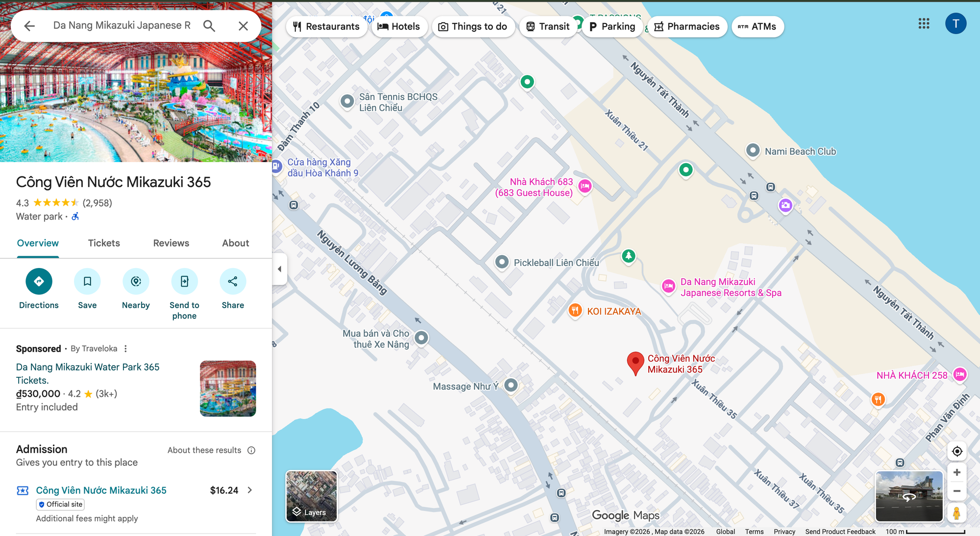Click the info icon beside About these results
The width and height of the screenshot is (980, 536).
click(251, 450)
